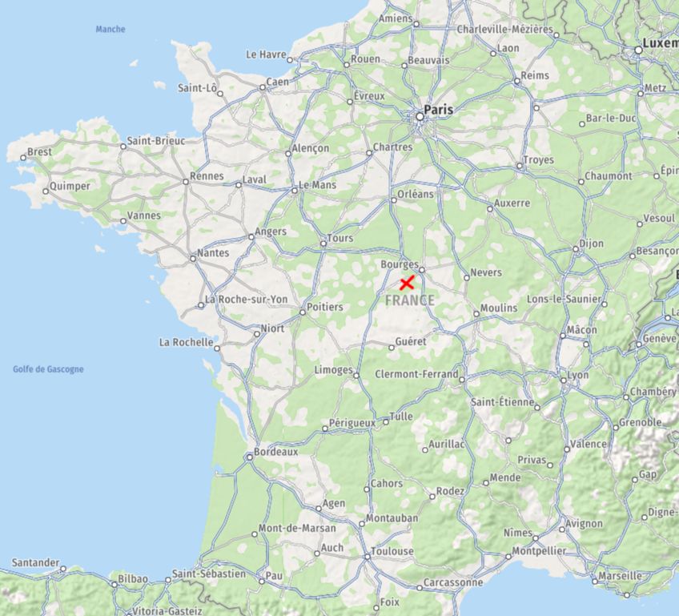Image resolution: width=679 pixels, height=616 pixels.
Task: Click the Golfe de Gascogne label
Action: pos(48,369)
